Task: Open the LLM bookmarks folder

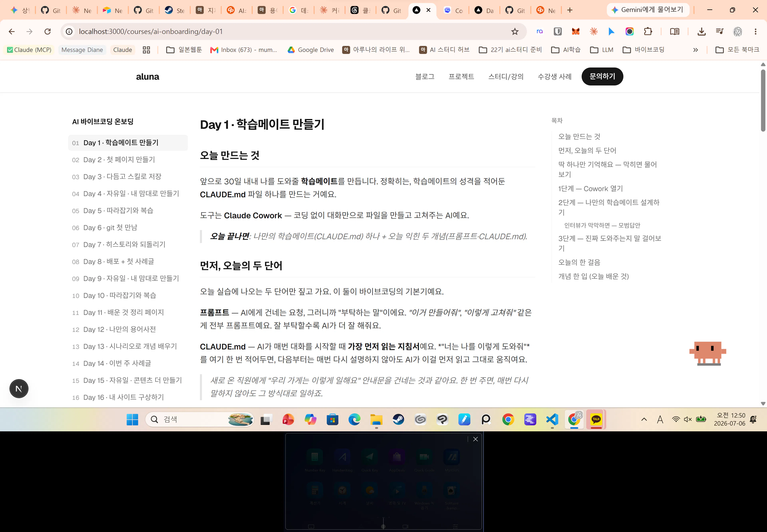Action: [601, 50]
